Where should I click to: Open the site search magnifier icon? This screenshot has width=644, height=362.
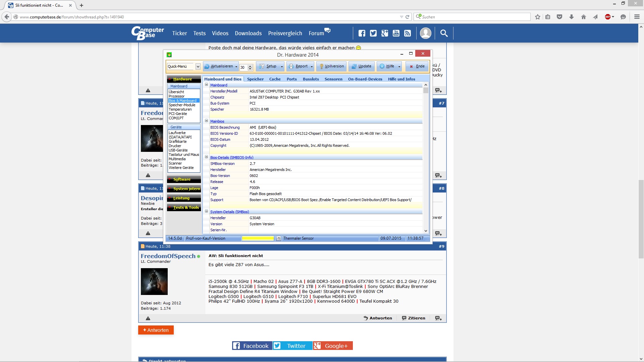coord(444,33)
